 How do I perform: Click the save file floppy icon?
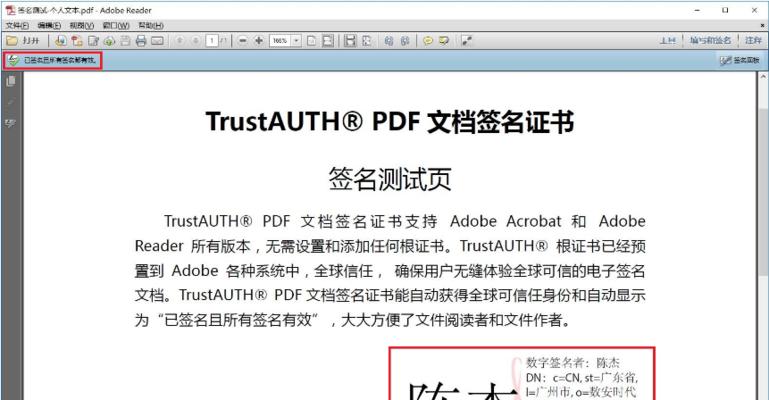click(125, 41)
